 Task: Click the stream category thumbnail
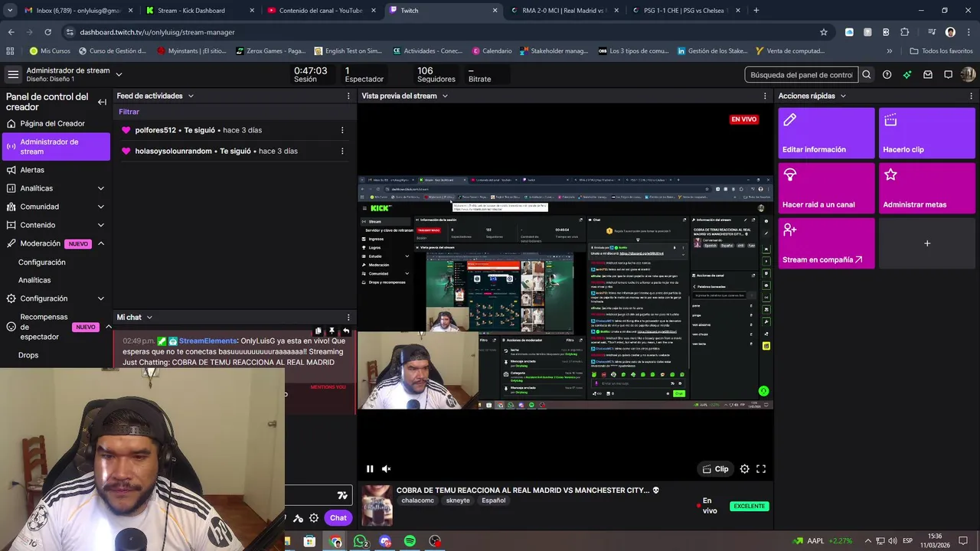click(377, 505)
